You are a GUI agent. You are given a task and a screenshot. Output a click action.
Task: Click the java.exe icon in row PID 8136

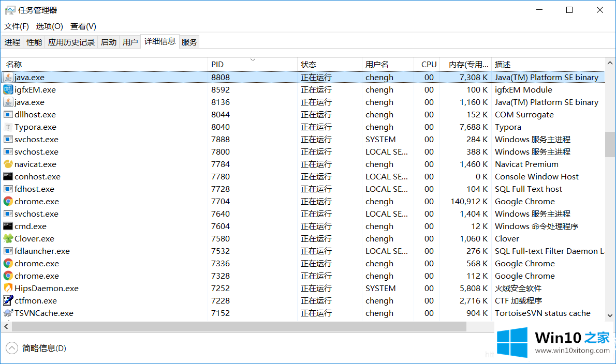pyautogui.click(x=8, y=102)
